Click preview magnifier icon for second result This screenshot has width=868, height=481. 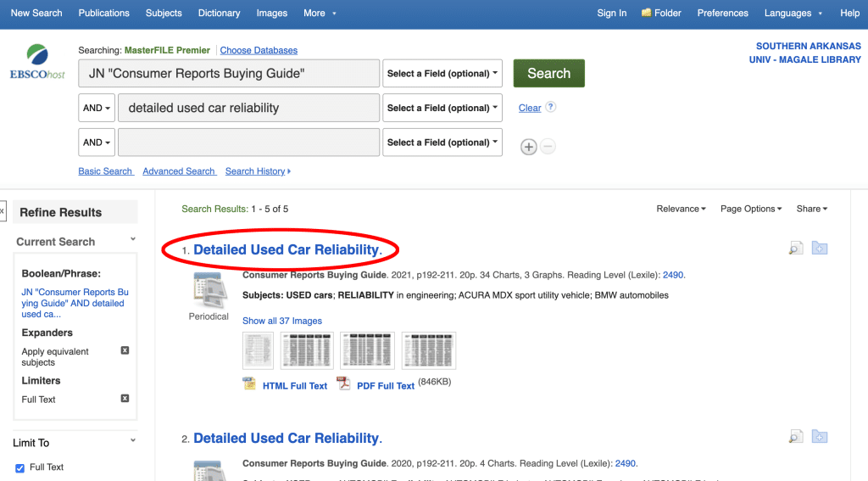tap(795, 437)
